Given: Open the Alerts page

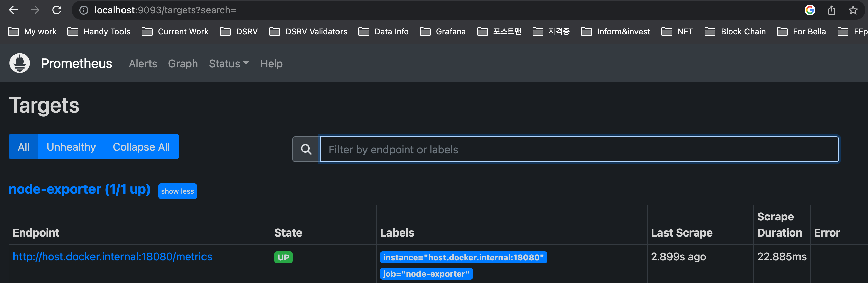Looking at the screenshot, I should pos(143,64).
